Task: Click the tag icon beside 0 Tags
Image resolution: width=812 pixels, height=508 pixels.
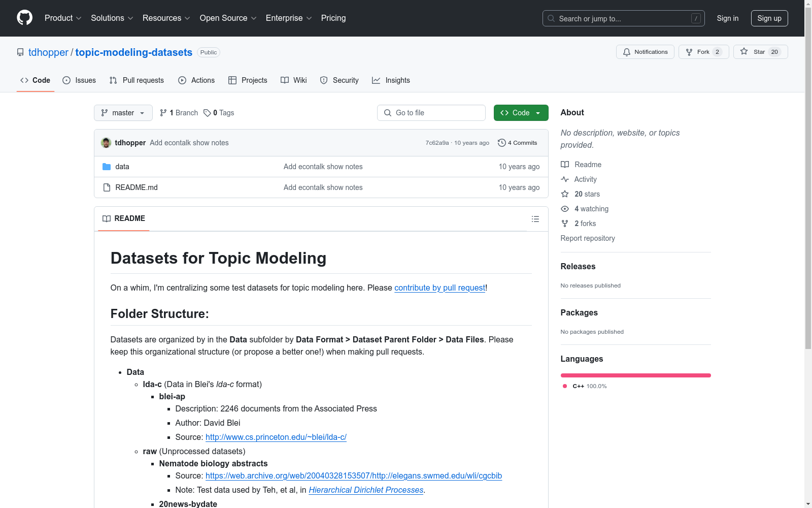Action: tap(207, 113)
